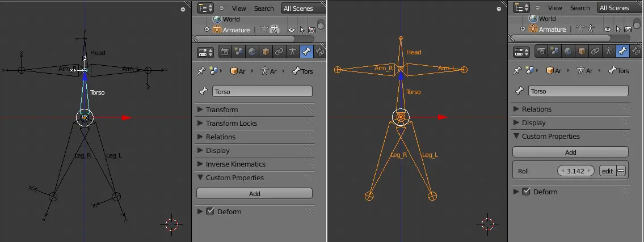Open Armature data tab in right panel
Viewport: 644px width, 242px height.
click(609, 52)
